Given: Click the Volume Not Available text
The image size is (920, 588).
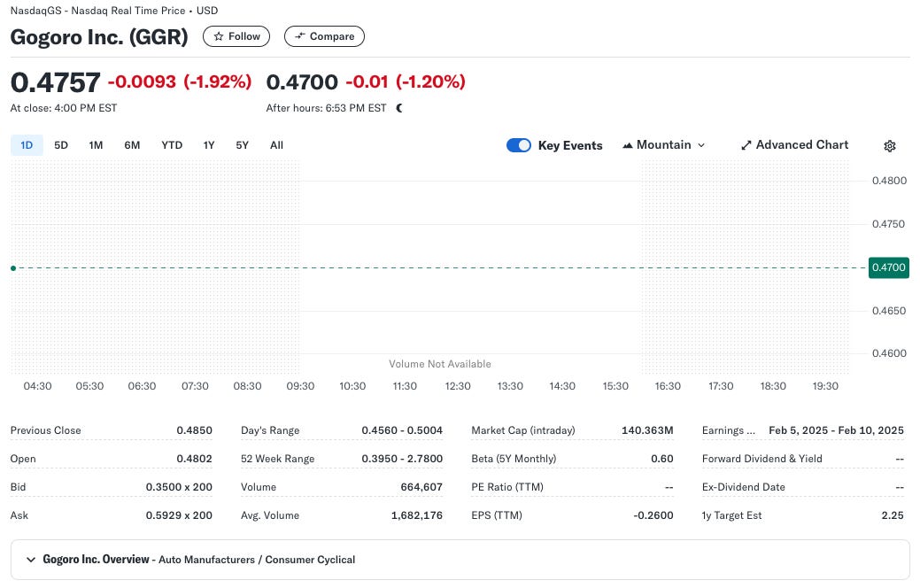Looking at the screenshot, I should point(439,364).
